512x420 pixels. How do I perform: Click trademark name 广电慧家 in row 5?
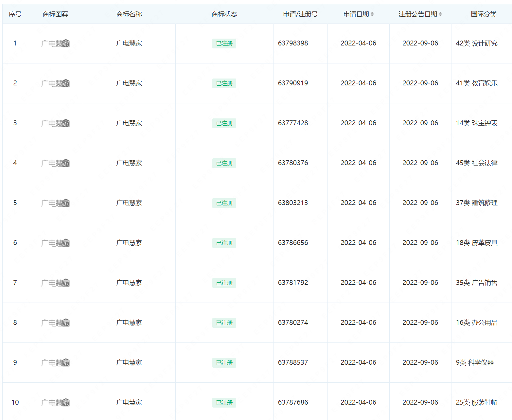tap(129, 203)
